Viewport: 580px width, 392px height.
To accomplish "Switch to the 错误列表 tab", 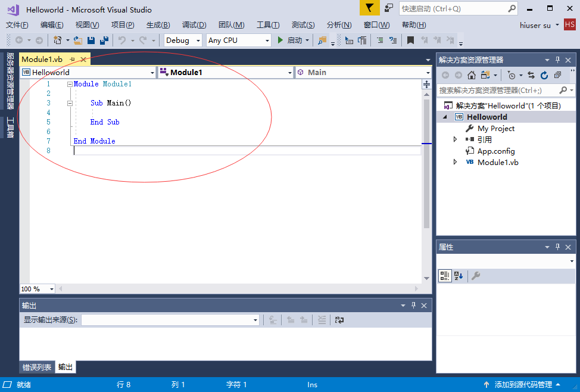I will 37,367.
